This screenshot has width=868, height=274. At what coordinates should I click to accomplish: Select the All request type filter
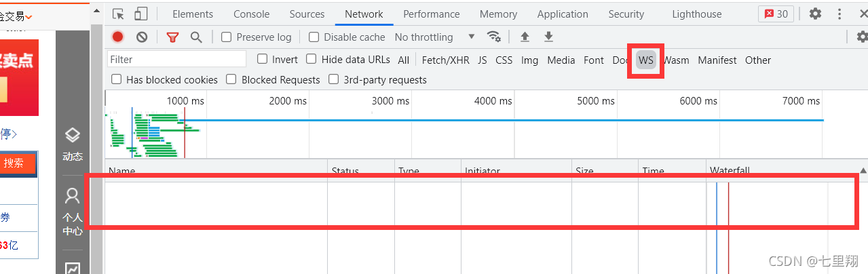(x=404, y=60)
